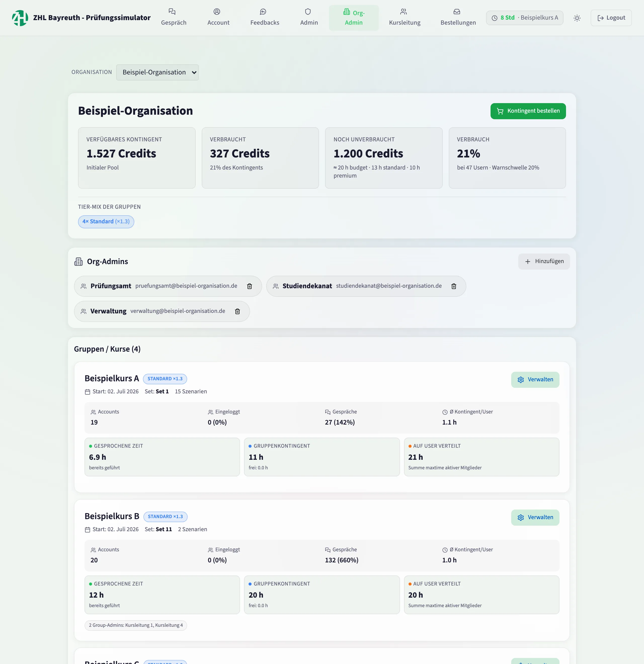This screenshot has width=644, height=664.
Task: Click Verwalten for Beispielkurs A
Action: [535, 380]
